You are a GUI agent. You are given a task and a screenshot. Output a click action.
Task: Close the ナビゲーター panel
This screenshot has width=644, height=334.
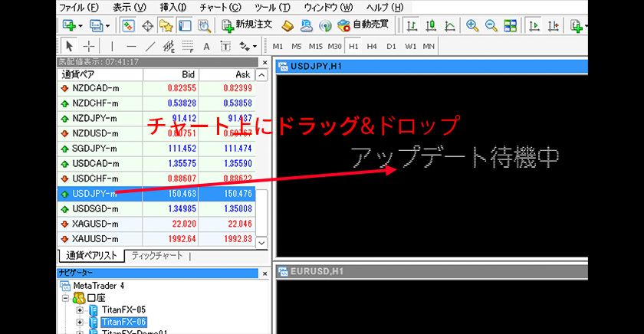(x=265, y=272)
